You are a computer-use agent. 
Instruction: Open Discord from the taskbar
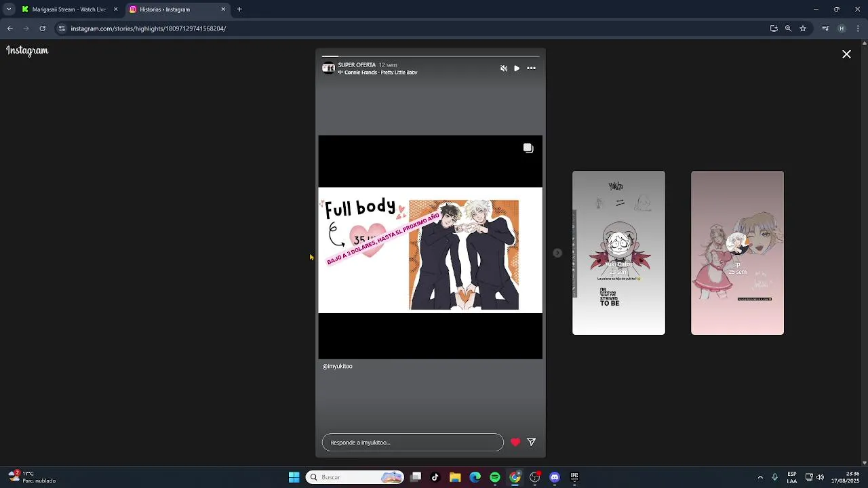click(555, 477)
